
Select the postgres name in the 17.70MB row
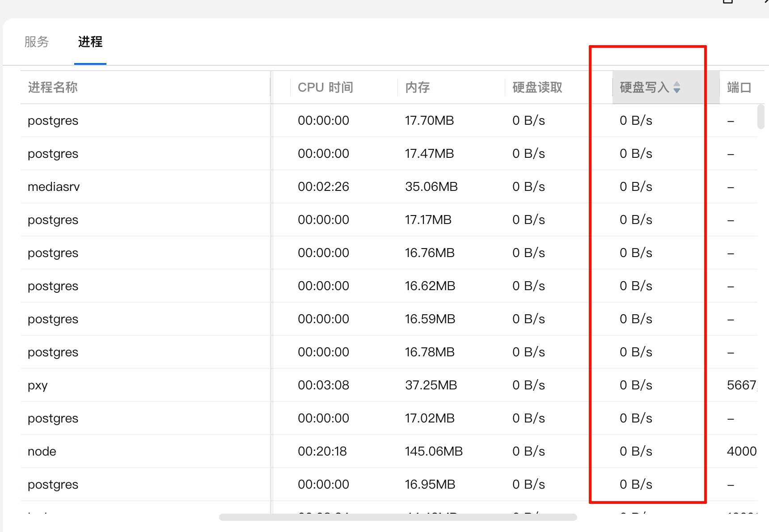click(53, 121)
